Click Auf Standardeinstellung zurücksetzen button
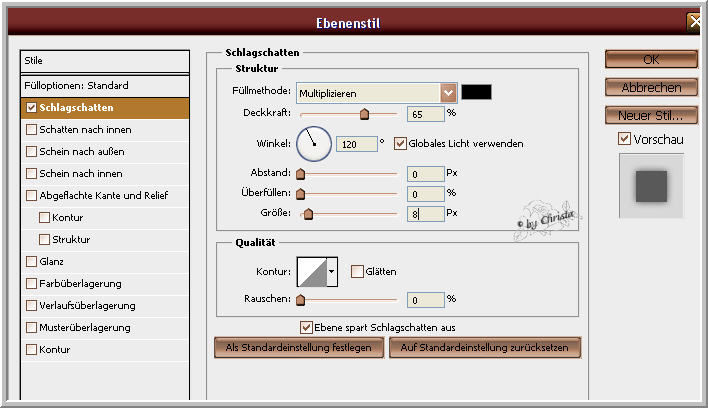The image size is (708, 408). pos(484,348)
